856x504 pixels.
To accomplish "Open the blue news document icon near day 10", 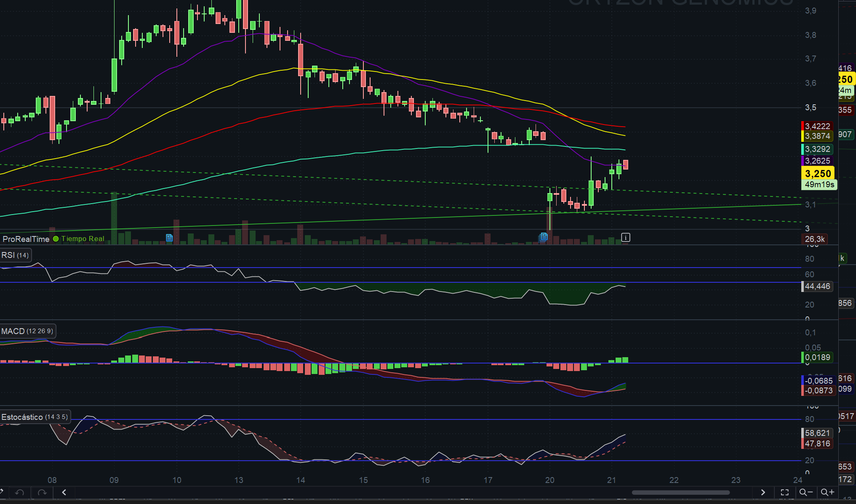I will click(x=169, y=238).
